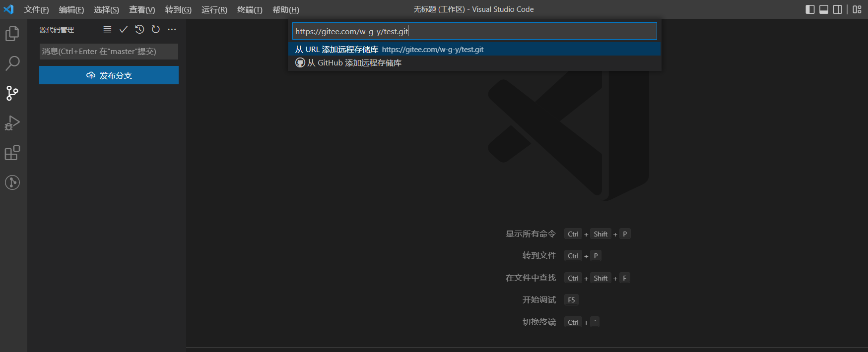Click the 切换终端 shortcut label
This screenshot has height=352, width=868.
tap(539, 322)
